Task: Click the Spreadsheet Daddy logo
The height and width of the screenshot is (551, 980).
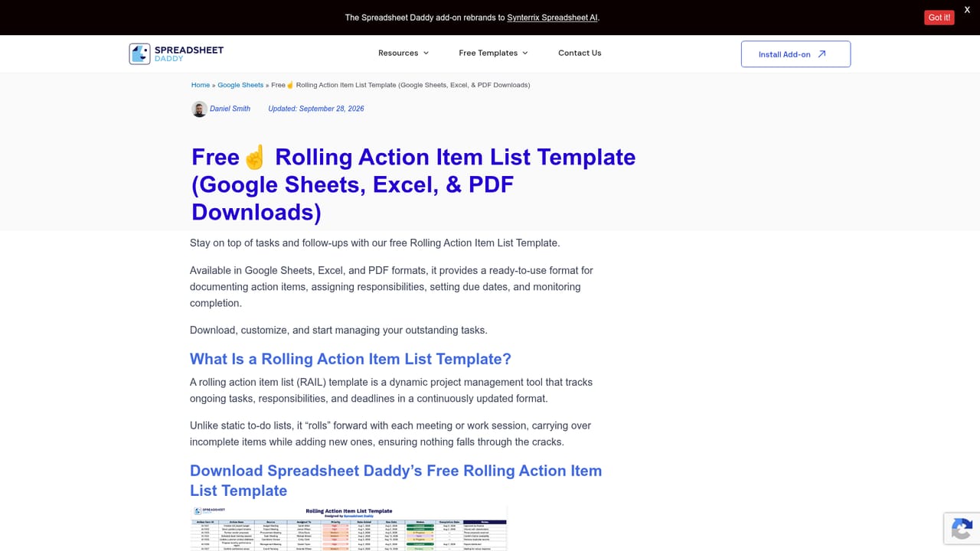Action: pos(176,54)
